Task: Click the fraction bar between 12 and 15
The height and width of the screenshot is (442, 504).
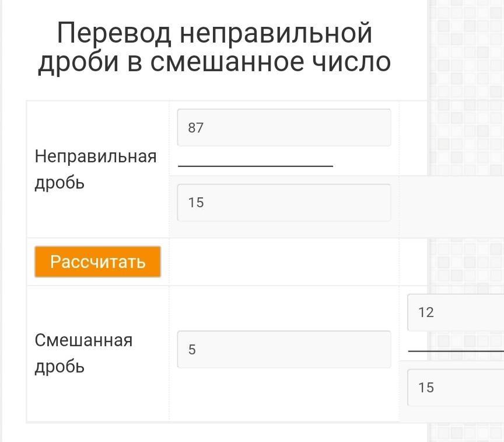Action: coord(455,351)
